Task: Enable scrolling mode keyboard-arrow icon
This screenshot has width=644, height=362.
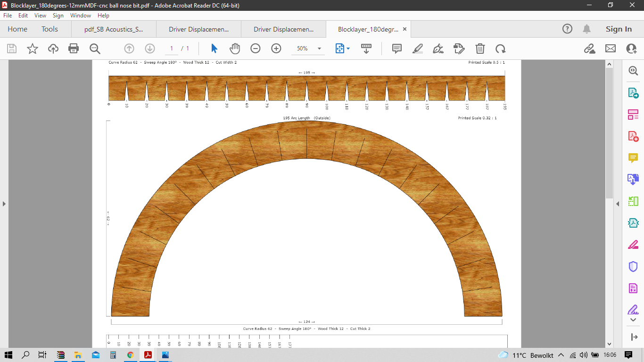Action: pos(366,49)
